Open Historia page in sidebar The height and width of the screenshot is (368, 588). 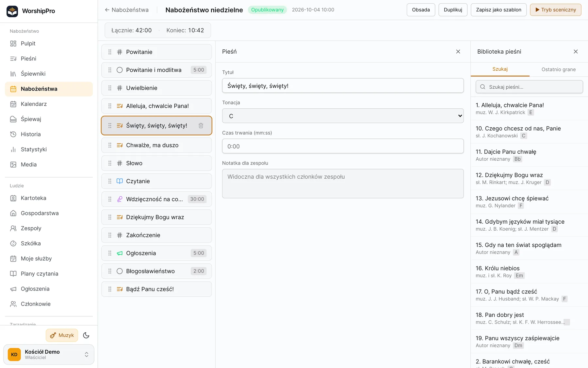click(x=49, y=134)
